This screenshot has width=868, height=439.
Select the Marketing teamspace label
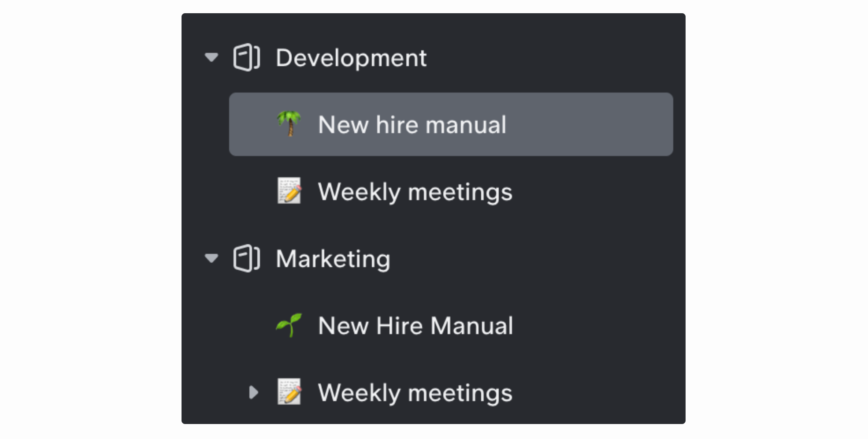click(333, 259)
